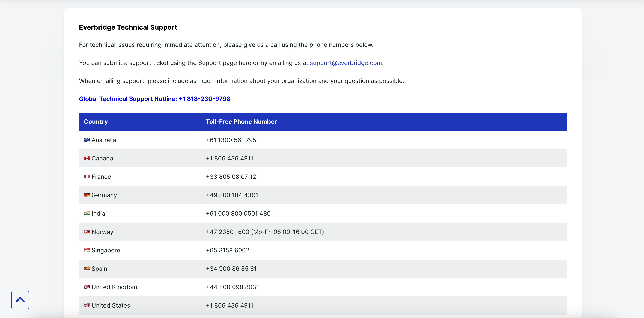Click the United States flag icon
Viewport: 644px width, 318px height.
click(x=87, y=305)
